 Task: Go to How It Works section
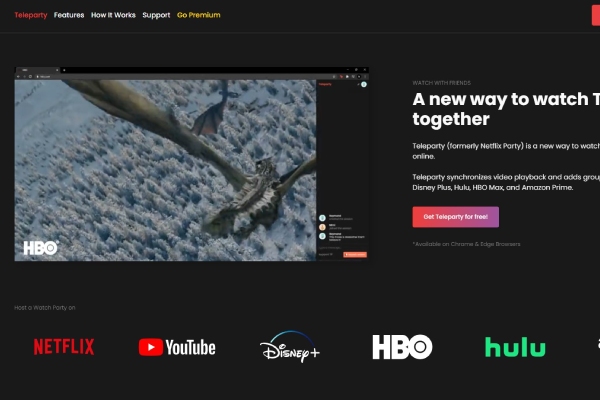pyautogui.click(x=113, y=15)
